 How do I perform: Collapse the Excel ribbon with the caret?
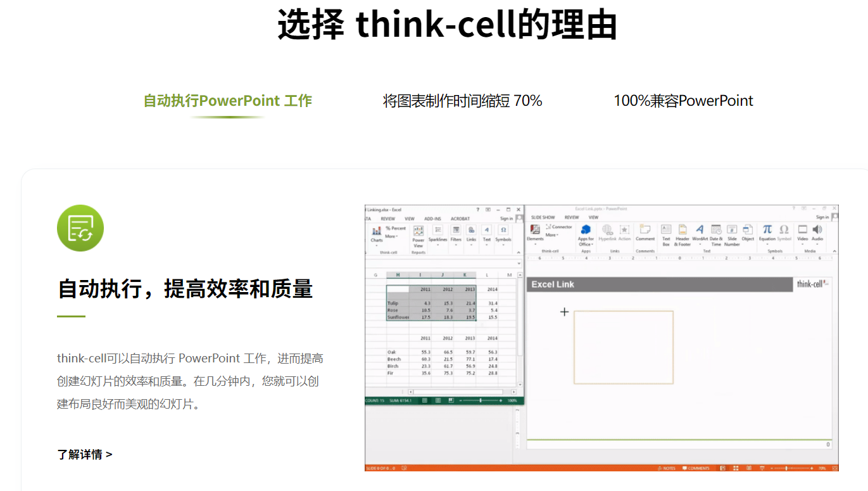coord(519,252)
